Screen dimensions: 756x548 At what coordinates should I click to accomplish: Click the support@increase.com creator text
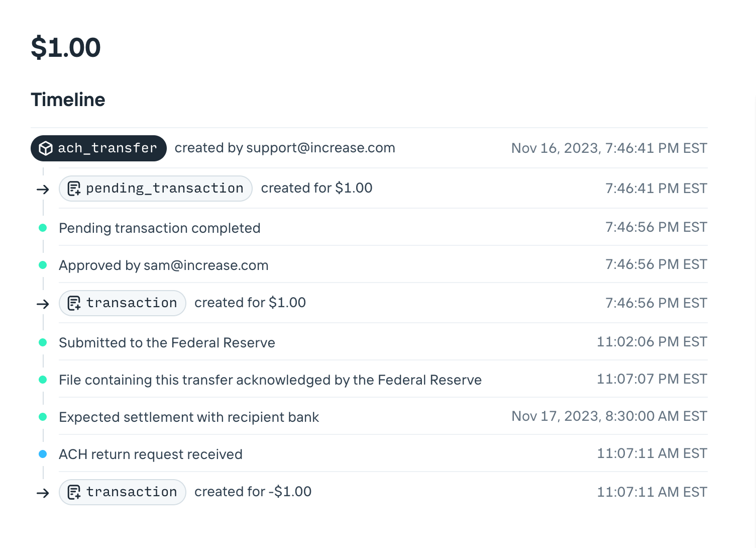pyautogui.click(x=320, y=148)
